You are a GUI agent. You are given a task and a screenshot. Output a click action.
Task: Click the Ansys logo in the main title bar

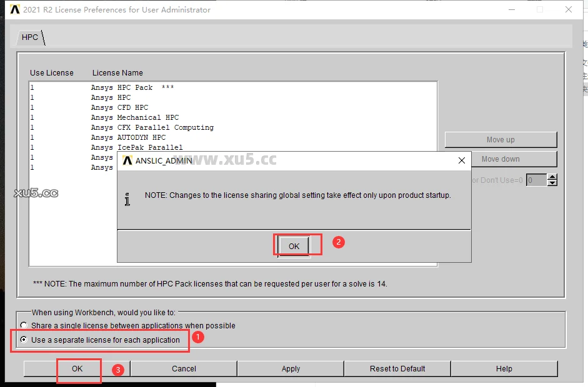(x=15, y=9)
